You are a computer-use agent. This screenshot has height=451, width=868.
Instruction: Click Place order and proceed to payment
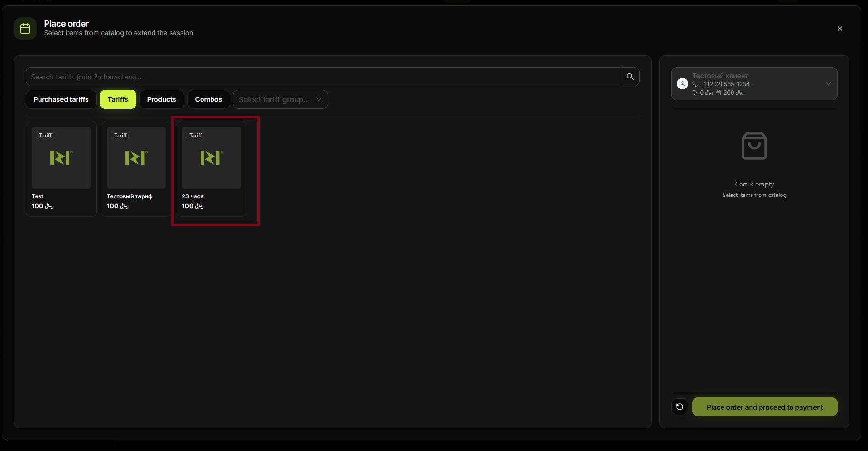(x=764, y=407)
